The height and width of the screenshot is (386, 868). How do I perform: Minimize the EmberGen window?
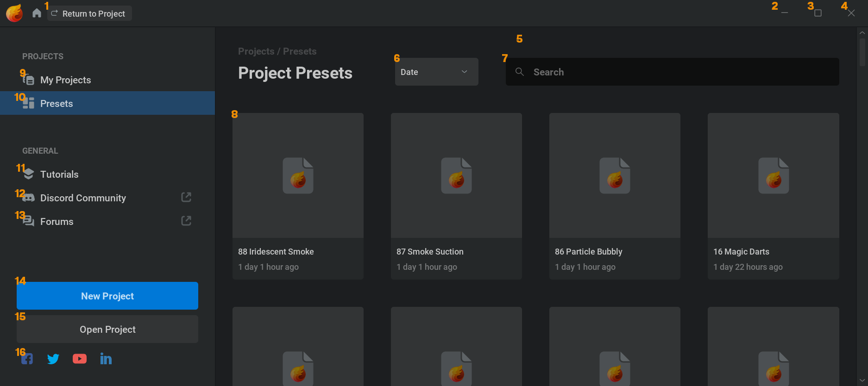(x=785, y=13)
